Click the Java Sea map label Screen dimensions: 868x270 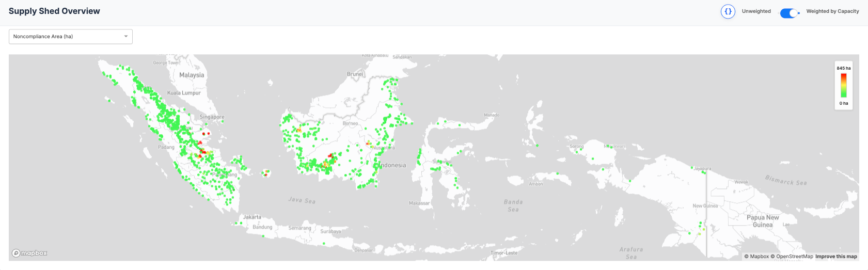(x=302, y=200)
